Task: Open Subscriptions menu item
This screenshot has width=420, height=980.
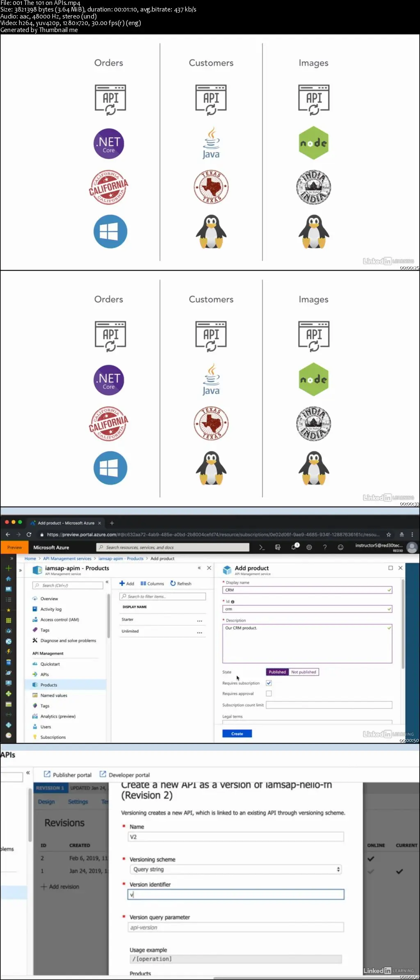Action: click(53, 737)
